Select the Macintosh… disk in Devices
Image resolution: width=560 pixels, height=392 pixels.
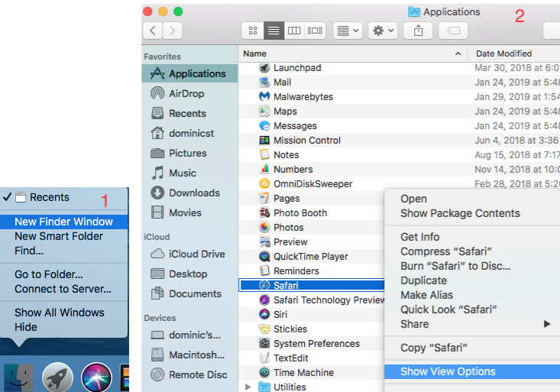click(189, 355)
